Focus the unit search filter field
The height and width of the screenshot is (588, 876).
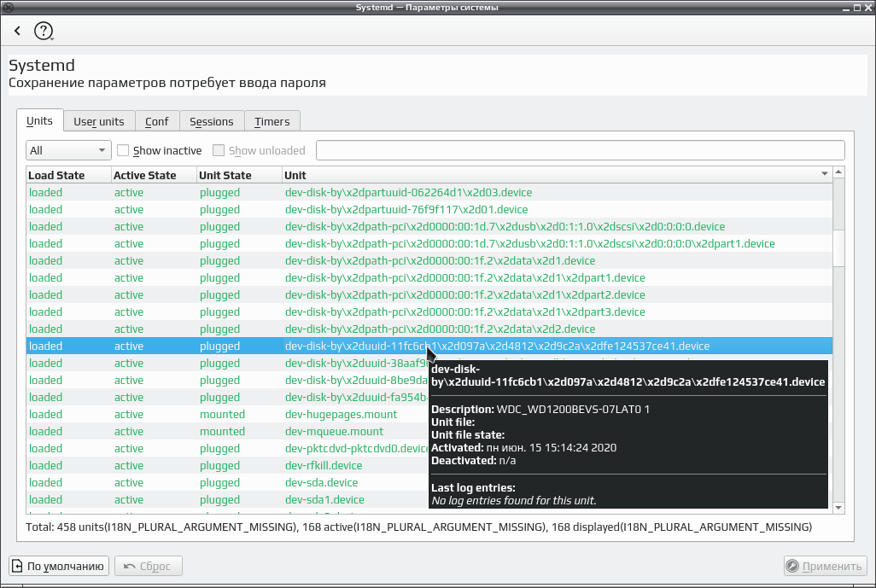pos(580,150)
